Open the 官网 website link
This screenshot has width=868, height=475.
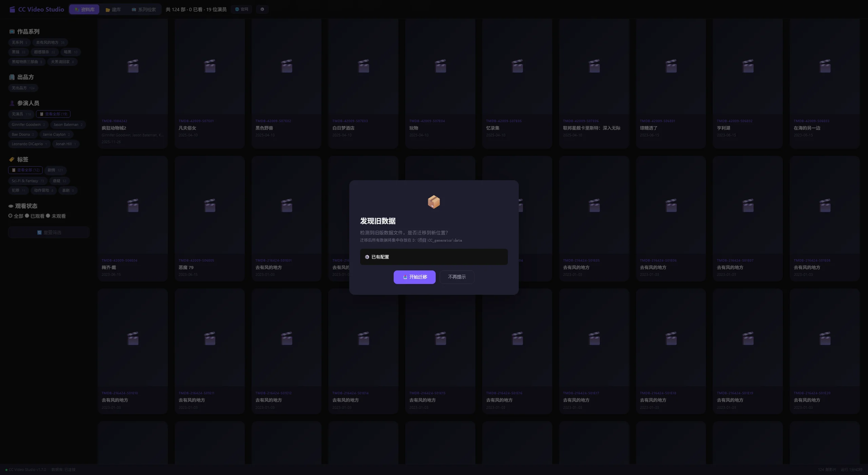click(241, 9)
